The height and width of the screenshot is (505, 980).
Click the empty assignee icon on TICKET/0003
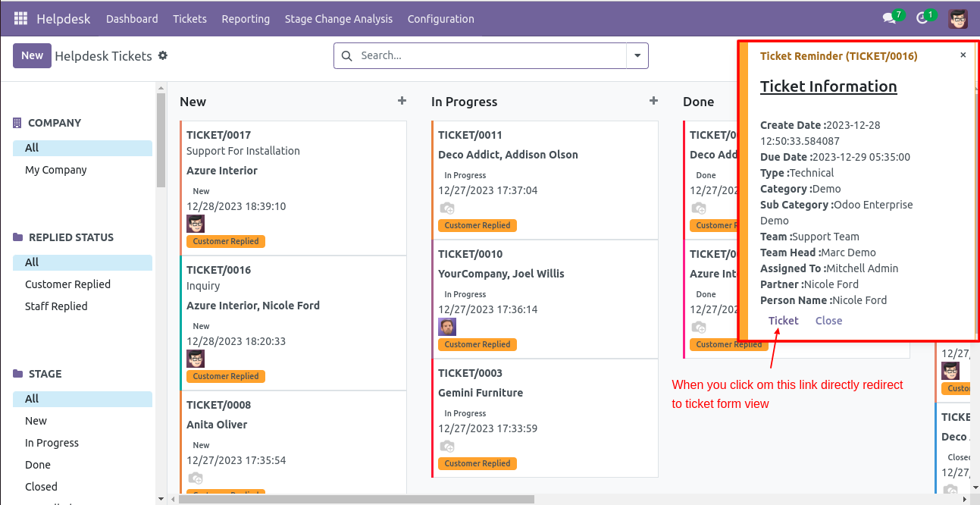[447, 447]
